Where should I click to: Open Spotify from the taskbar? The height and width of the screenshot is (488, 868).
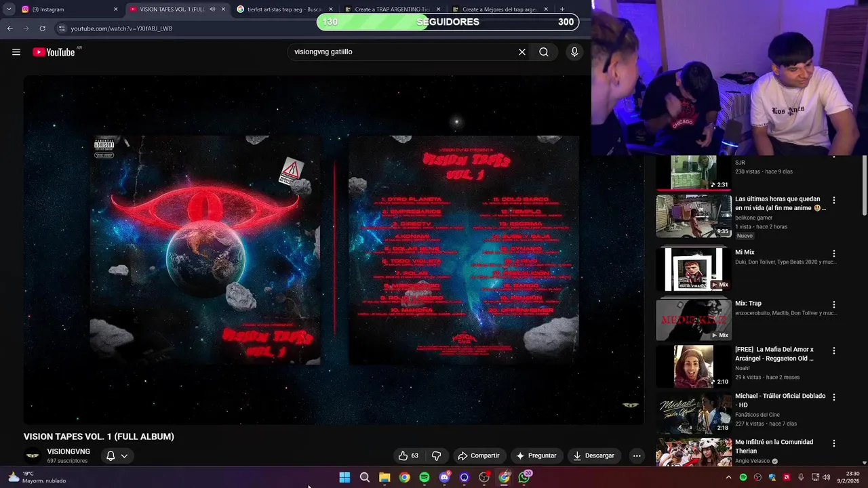pyautogui.click(x=425, y=477)
